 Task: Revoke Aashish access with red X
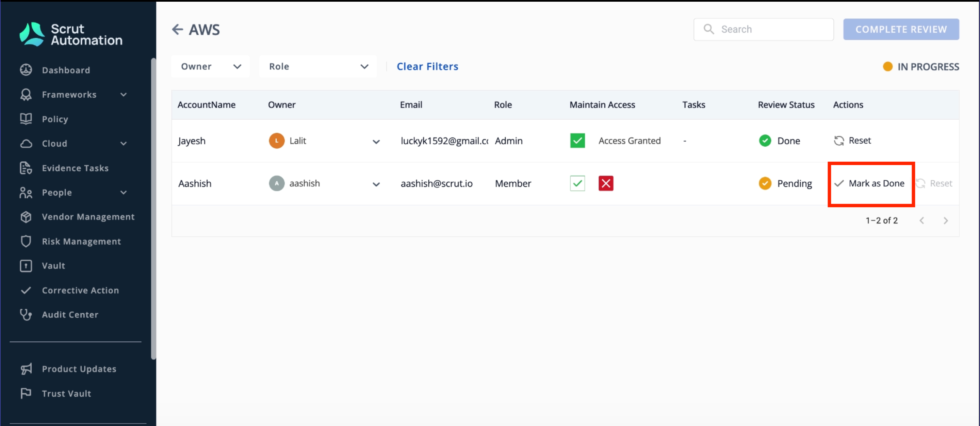click(606, 183)
